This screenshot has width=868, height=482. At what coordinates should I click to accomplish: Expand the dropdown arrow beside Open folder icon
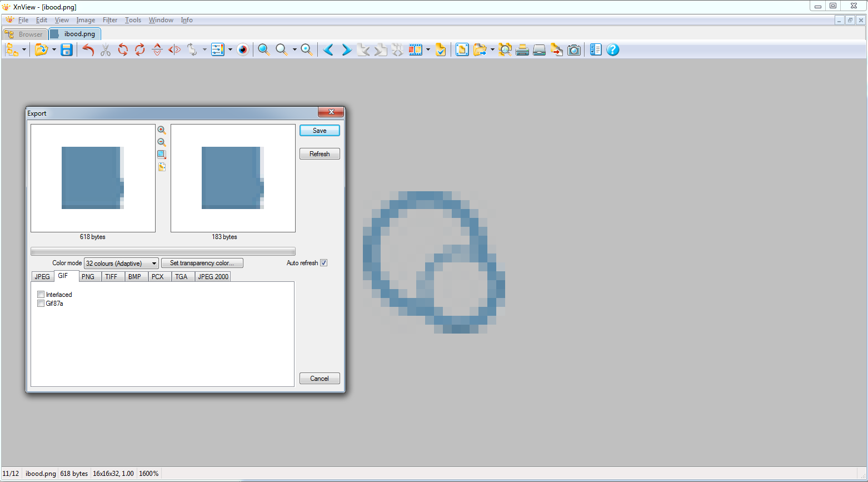54,50
